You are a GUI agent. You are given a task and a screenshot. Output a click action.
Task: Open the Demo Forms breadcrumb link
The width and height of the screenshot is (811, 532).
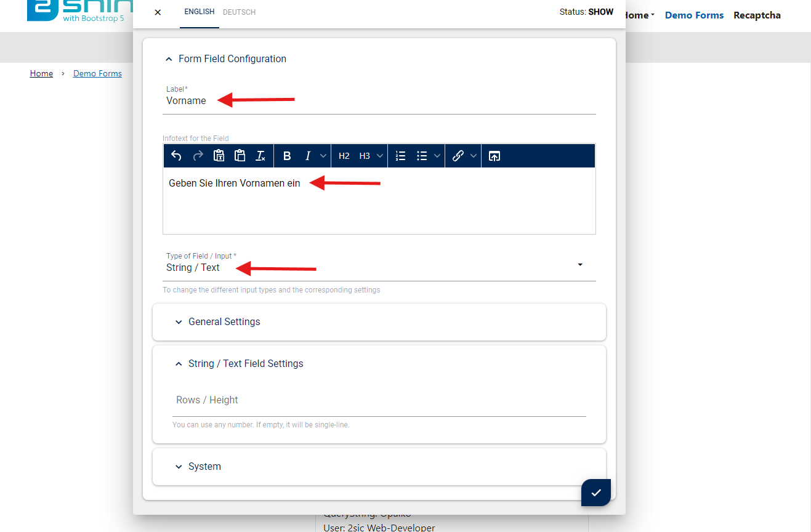(x=97, y=73)
